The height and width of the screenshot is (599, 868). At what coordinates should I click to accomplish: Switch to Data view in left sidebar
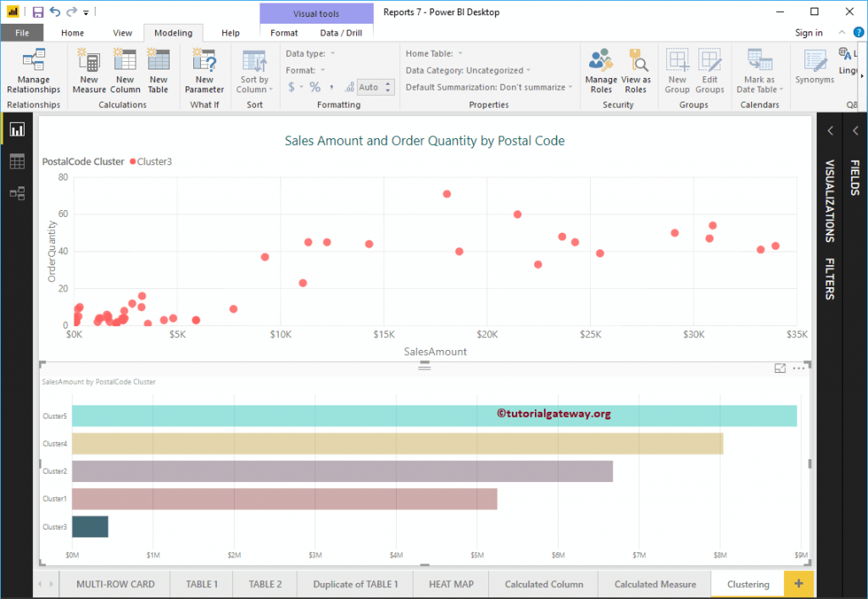click(x=16, y=161)
